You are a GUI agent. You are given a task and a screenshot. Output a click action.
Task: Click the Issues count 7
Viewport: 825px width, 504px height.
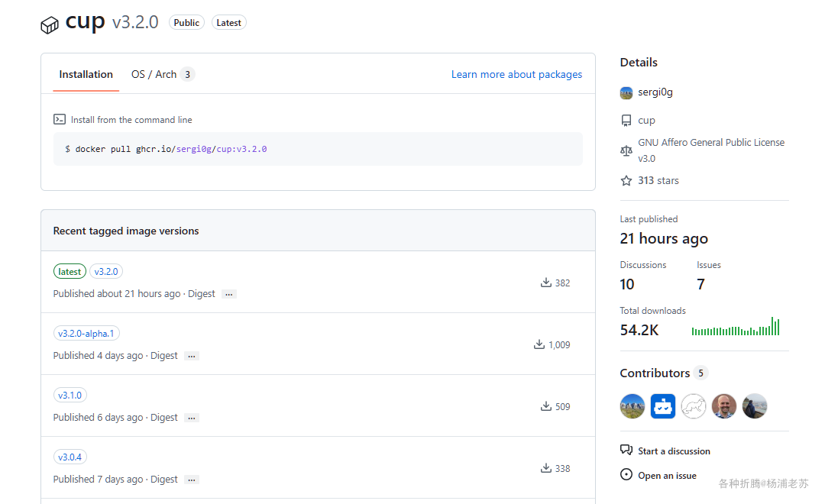coord(700,284)
